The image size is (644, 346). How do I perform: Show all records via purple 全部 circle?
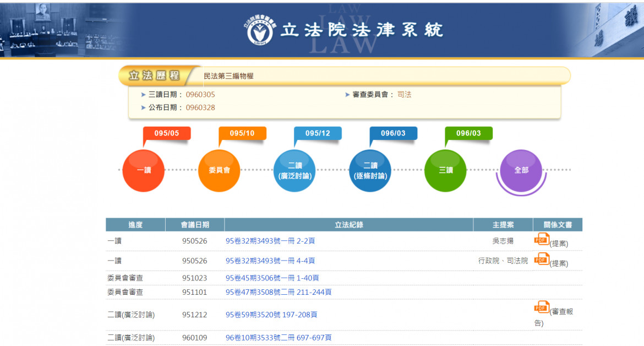click(x=521, y=170)
